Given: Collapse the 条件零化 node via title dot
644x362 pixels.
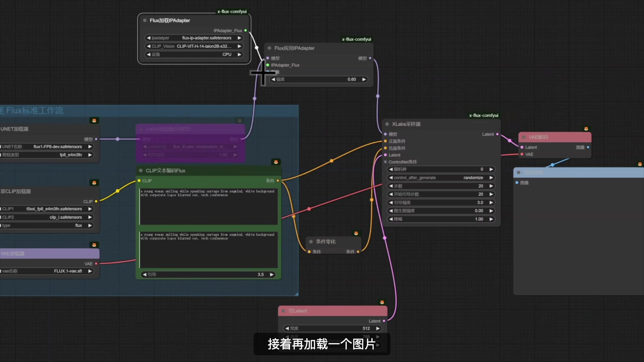Looking at the screenshot, I should (x=311, y=242).
